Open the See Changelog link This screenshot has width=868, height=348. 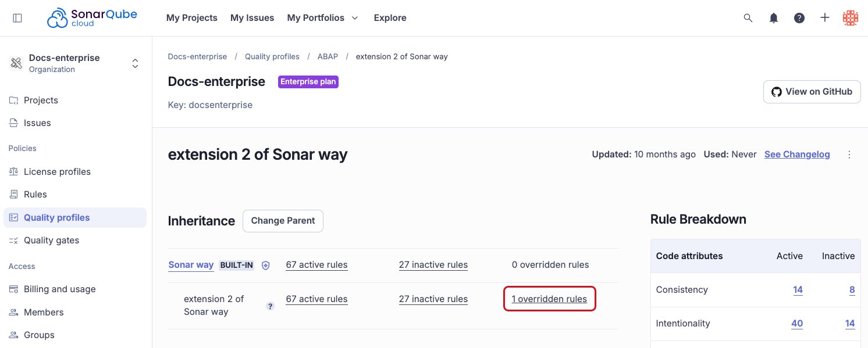pyautogui.click(x=796, y=155)
